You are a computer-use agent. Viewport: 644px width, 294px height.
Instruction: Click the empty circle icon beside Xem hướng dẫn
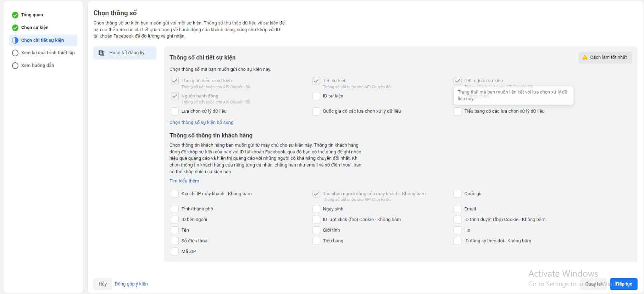tap(15, 66)
